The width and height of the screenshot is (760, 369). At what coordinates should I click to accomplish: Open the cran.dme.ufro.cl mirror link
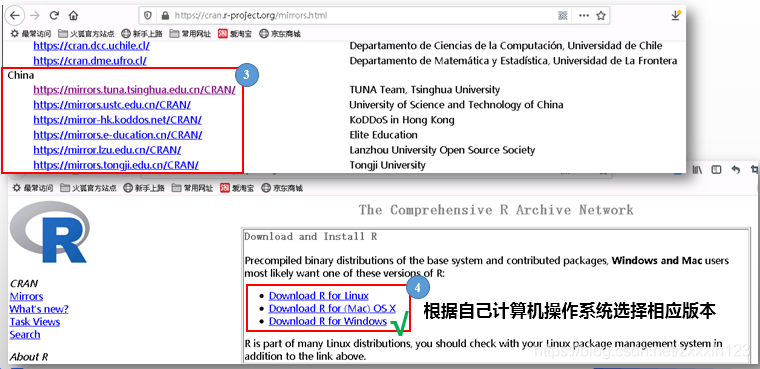(90, 61)
